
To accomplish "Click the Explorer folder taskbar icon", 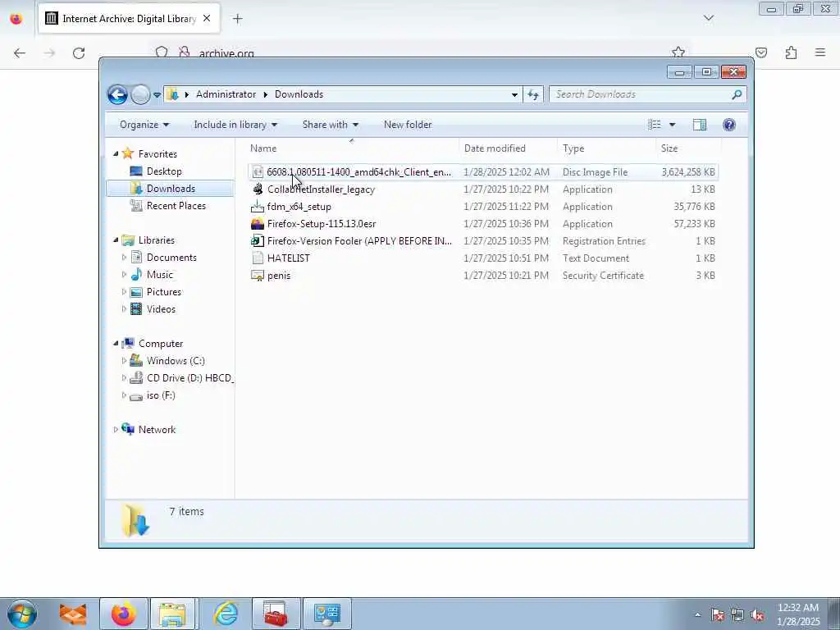I will 174,614.
